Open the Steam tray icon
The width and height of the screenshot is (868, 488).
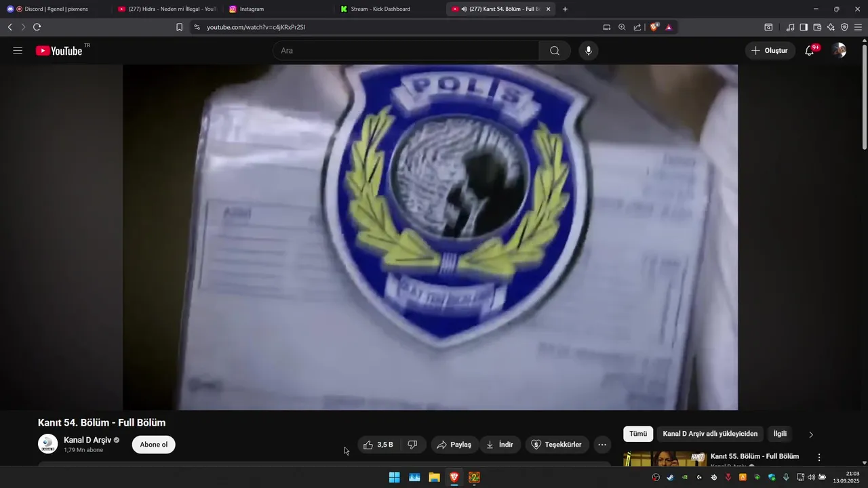670,477
